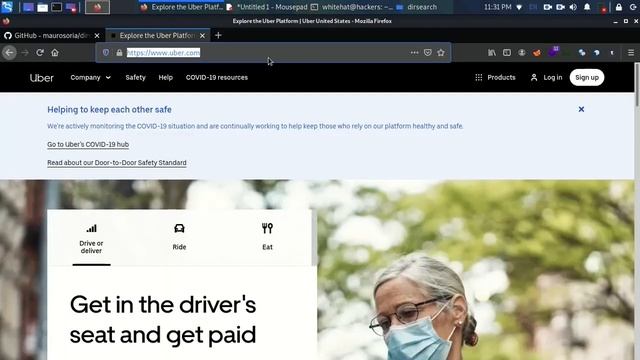Dismiss the COVID-19 safety banner
Viewport: 640px width, 360px height.
581,109
